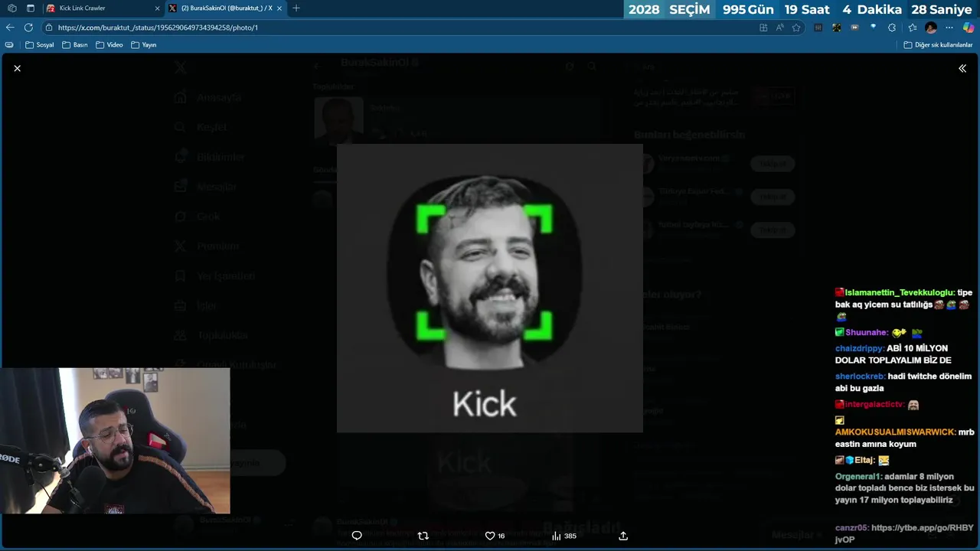This screenshot has height=551, width=980.
Task: Open the extensions puzzle icon
Action: tap(892, 28)
